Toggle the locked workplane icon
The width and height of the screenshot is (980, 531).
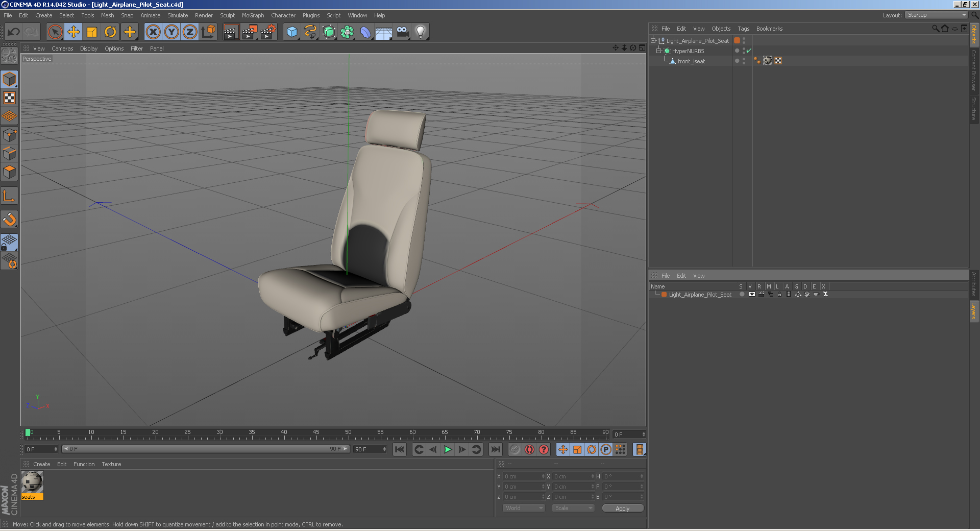9,243
